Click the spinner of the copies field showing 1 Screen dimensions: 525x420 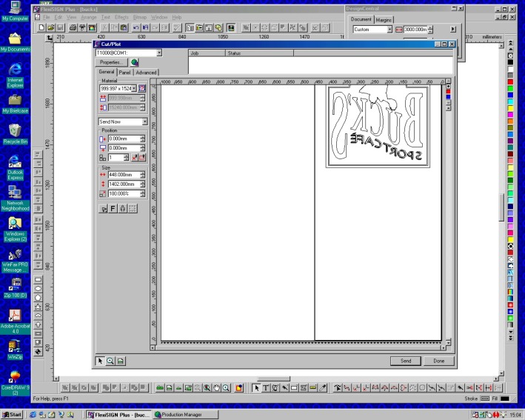tap(126, 158)
